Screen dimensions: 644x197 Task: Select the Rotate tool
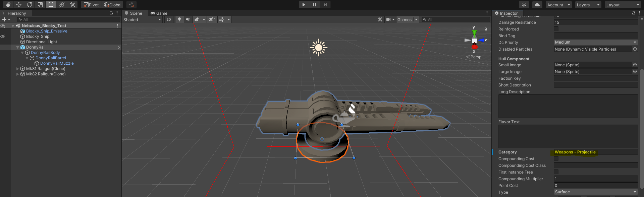click(29, 5)
